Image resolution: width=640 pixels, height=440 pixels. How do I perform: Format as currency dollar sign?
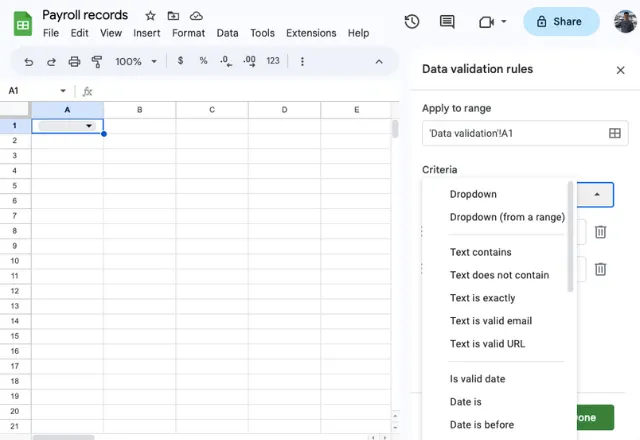180,61
